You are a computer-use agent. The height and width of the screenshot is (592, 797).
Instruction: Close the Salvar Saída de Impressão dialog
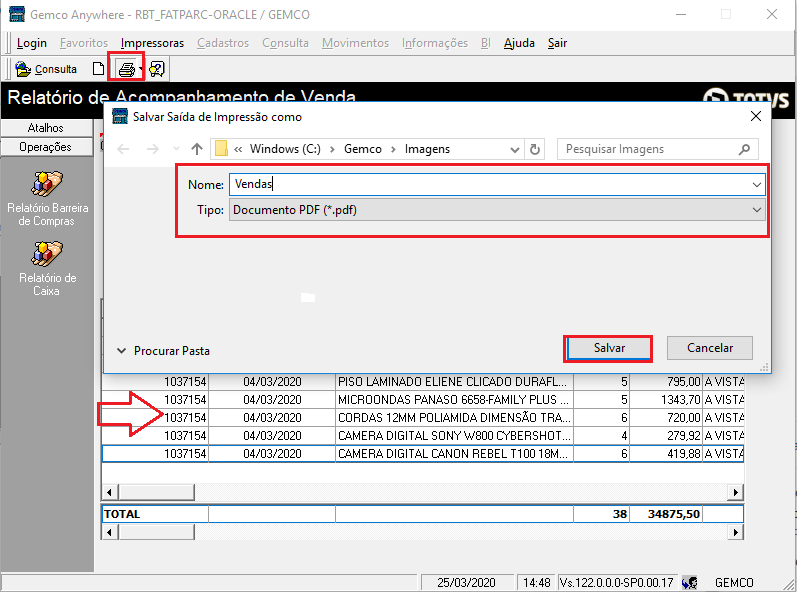756,116
